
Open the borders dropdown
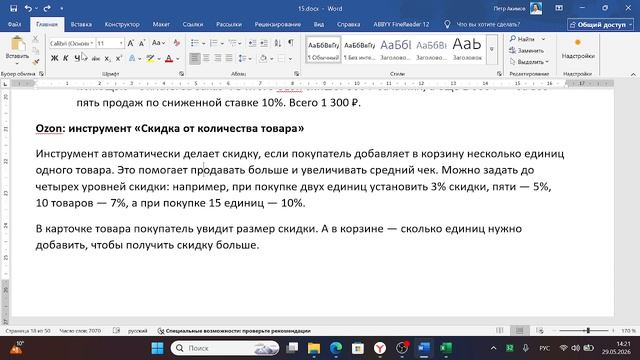tap(290, 59)
